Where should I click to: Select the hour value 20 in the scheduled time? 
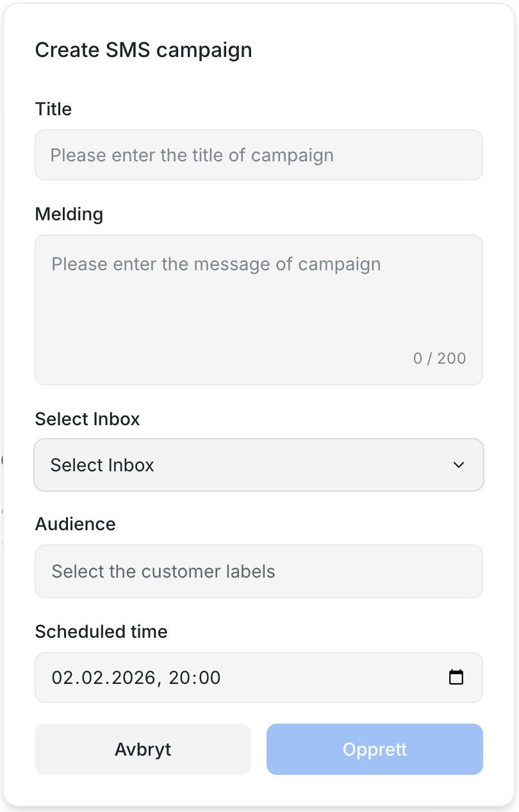click(179, 678)
